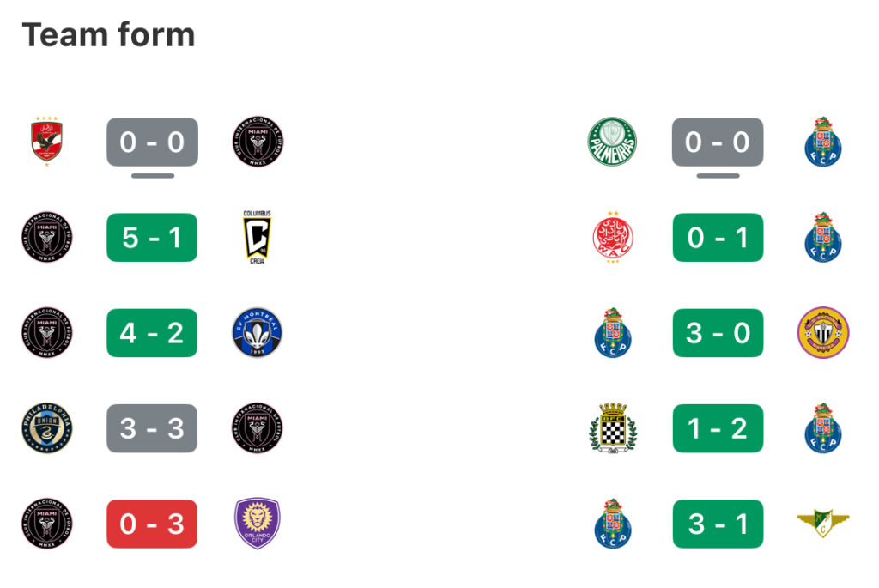This screenshot has width=879, height=588.
Task: Click the Team form heading
Action: pyautogui.click(x=108, y=34)
